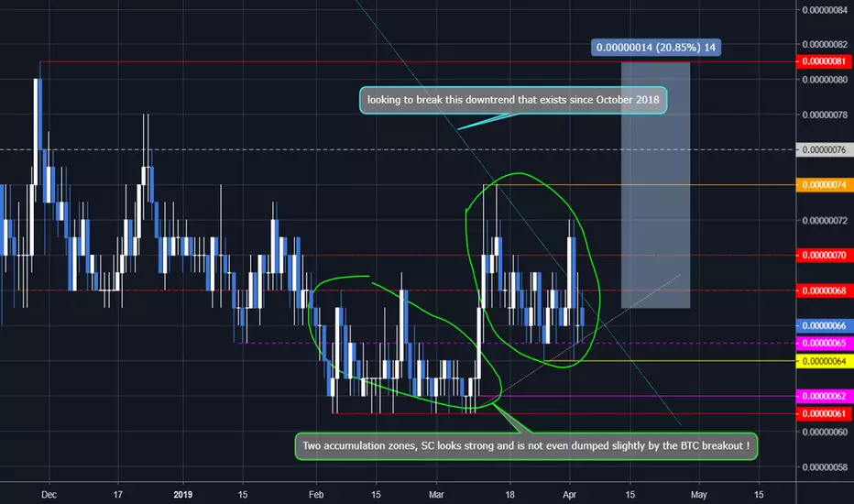854x504 pixels.
Task: Click the 2019 label on time axis
Action: 183,495
